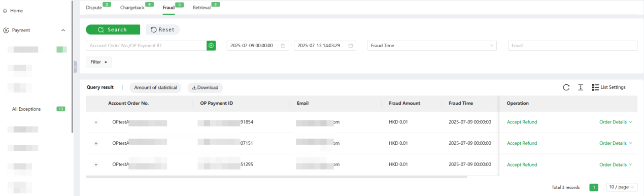Screen dimensions: 644x196
Task: Switch to the Retrieval tab
Action: click(201, 8)
